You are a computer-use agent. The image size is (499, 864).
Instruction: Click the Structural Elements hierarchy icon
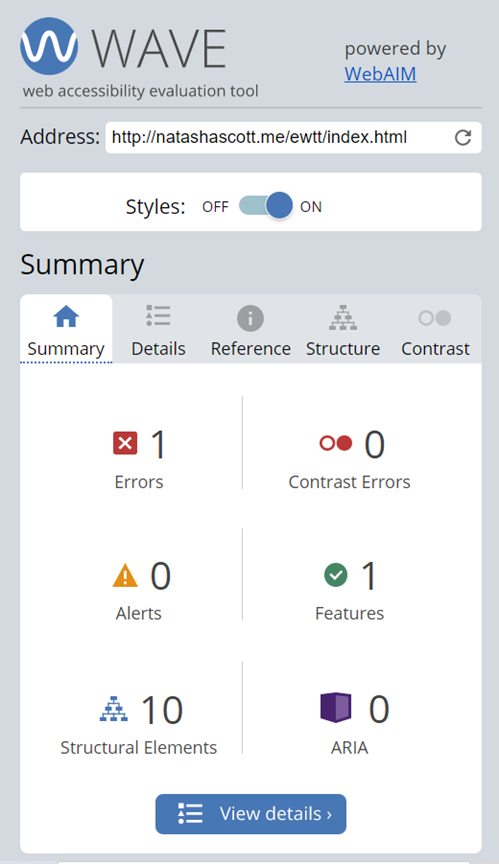click(114, 709)
